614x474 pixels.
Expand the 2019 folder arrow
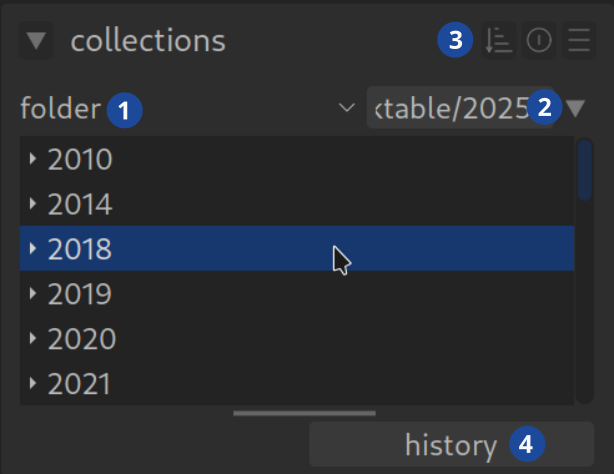click(33, 294)
